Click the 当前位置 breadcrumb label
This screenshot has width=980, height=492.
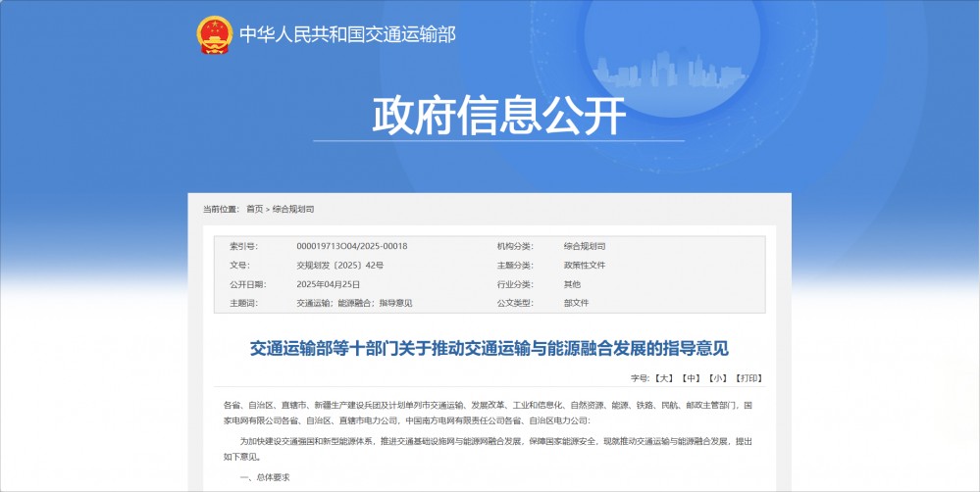(x=221, y=209)
